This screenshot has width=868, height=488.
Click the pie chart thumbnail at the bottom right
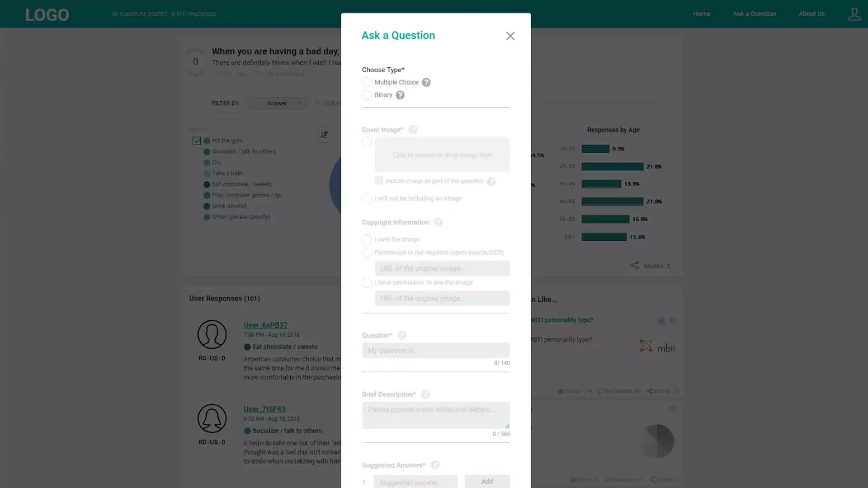657,441
